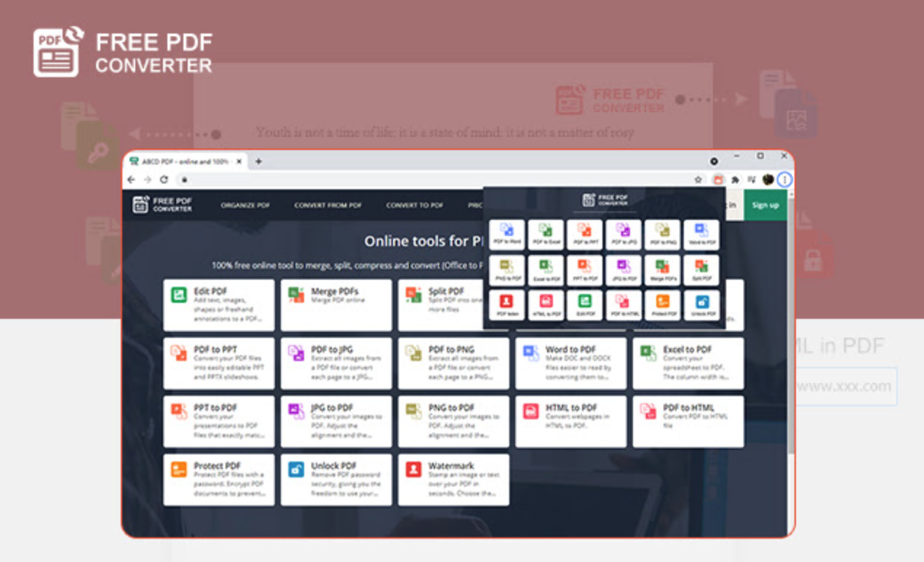Launch Unlock PDF from the extension popup
This screenshot has height=562, width=924.
pyautogui.click(x=701, y=305)
